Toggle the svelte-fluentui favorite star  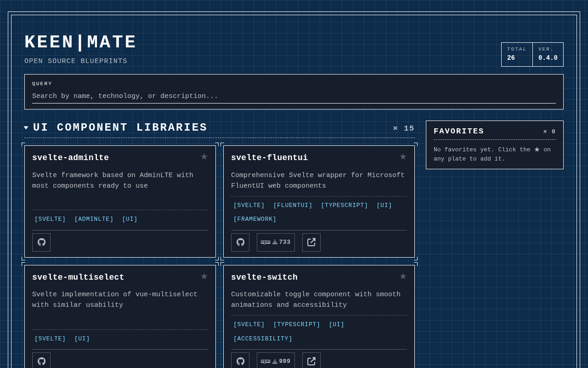coord(403,157)
